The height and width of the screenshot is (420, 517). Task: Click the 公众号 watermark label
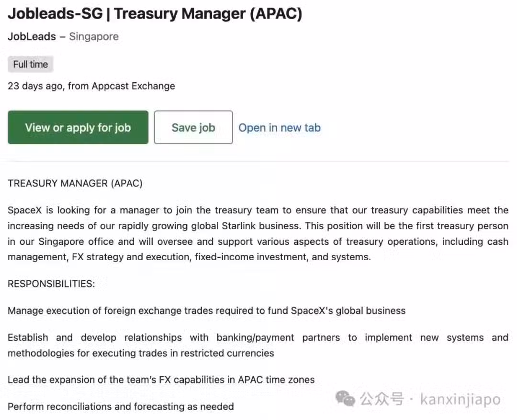click(x=382, y=399)
